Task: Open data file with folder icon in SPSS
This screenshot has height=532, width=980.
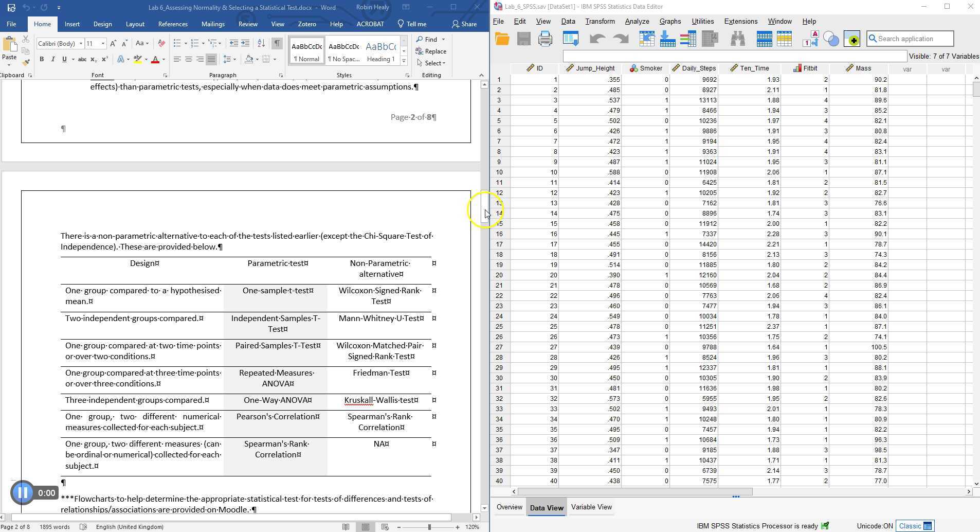Action: point(502,39)
